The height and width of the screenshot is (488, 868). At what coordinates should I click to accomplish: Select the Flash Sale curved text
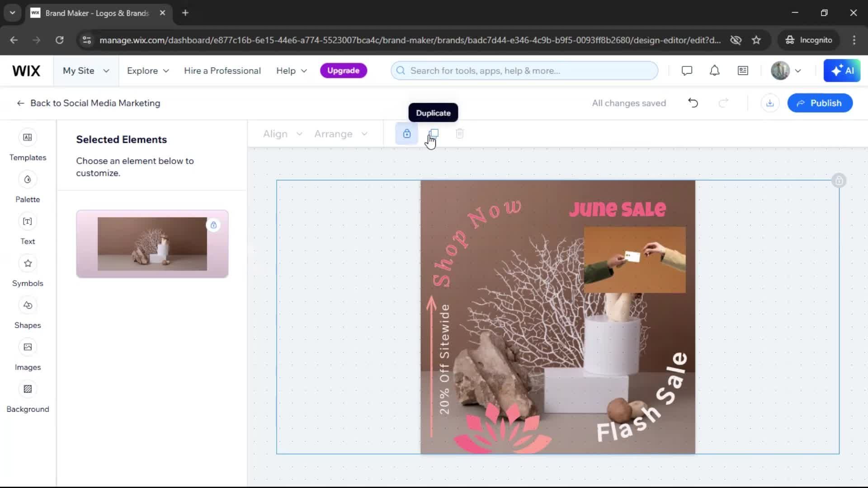(x=642, y=398)
